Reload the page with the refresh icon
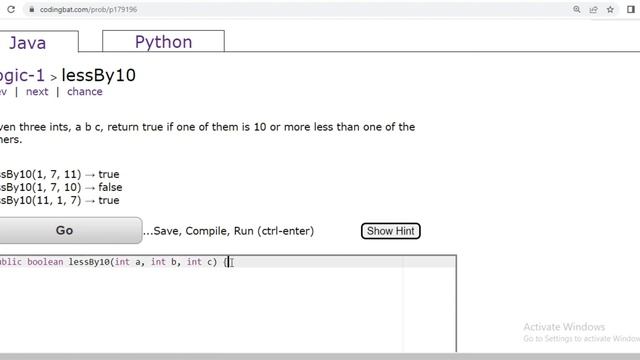640x360 pixels. pyautogui.click(x=11, y=9)
